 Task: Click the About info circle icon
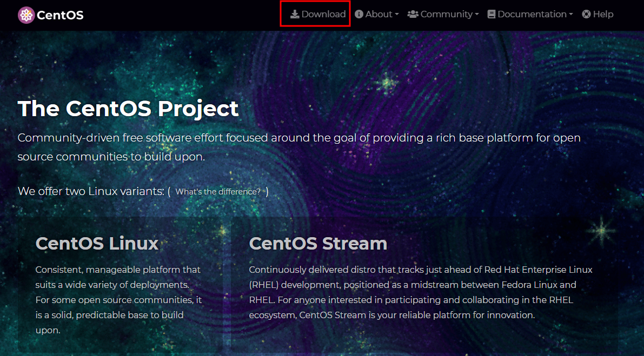click(x=359, y=15)
